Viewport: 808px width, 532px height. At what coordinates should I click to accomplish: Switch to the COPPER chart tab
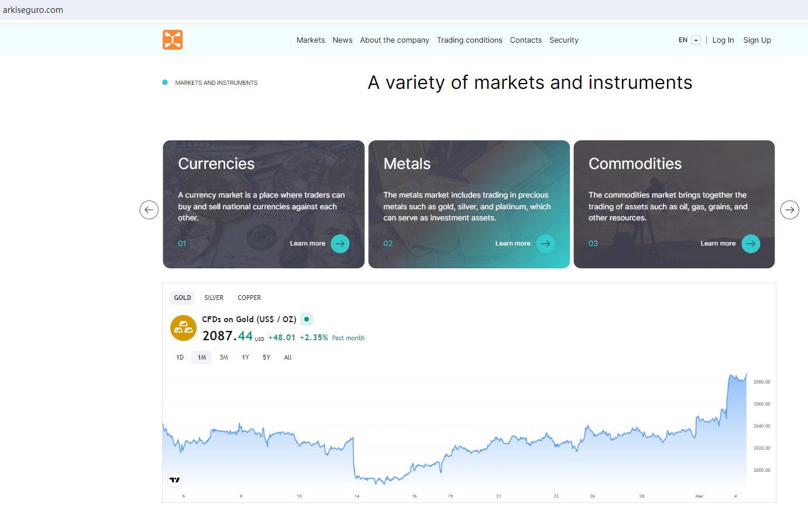[249, 298]
